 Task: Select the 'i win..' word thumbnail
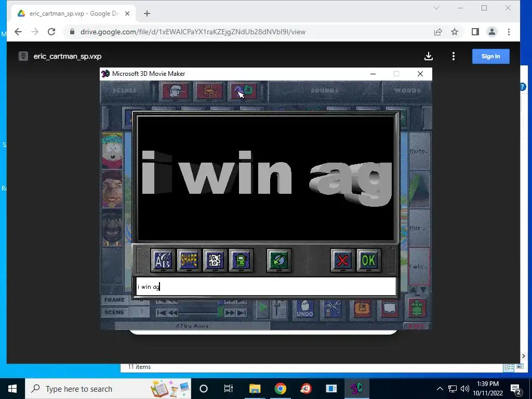coord(419,267)
